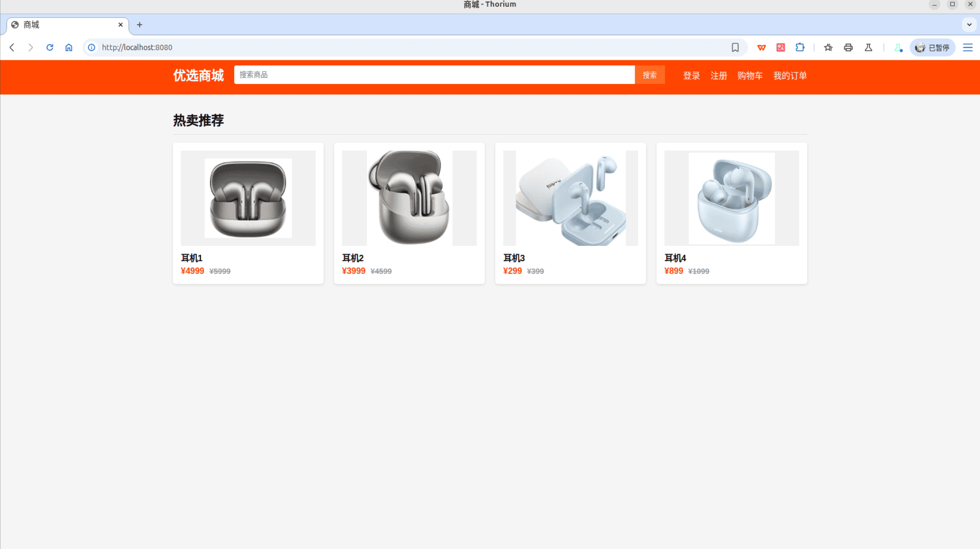The height and width of the screenshot is (549, 980).
Task: Print the page using printer icon
Action: [x=848, y=47]
